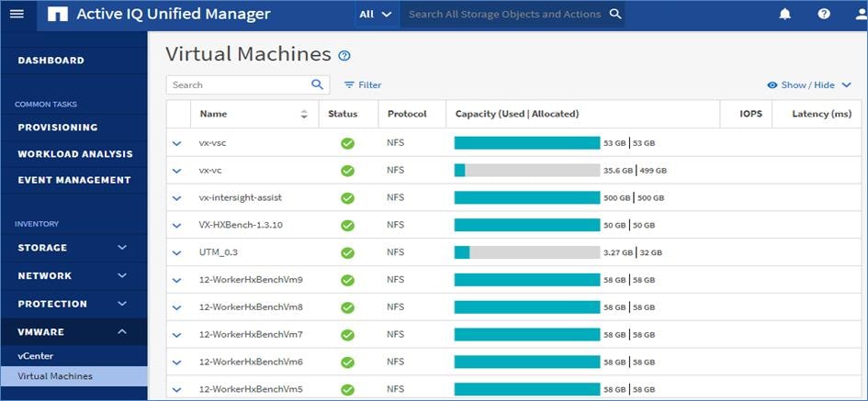Expand the vx-vc row
The width and height of the screenshot is (868, 401).
[x=176, y=171]
